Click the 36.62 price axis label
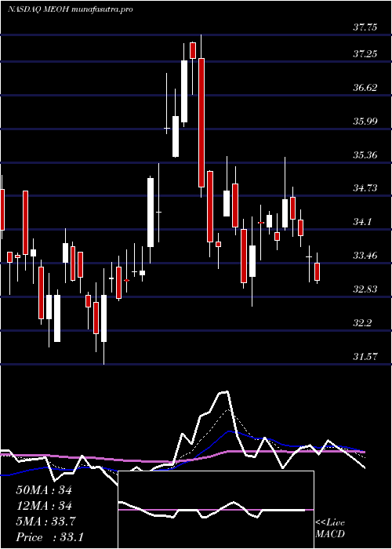392x549 pixels. pyautogui.click(x=365, y=87)
